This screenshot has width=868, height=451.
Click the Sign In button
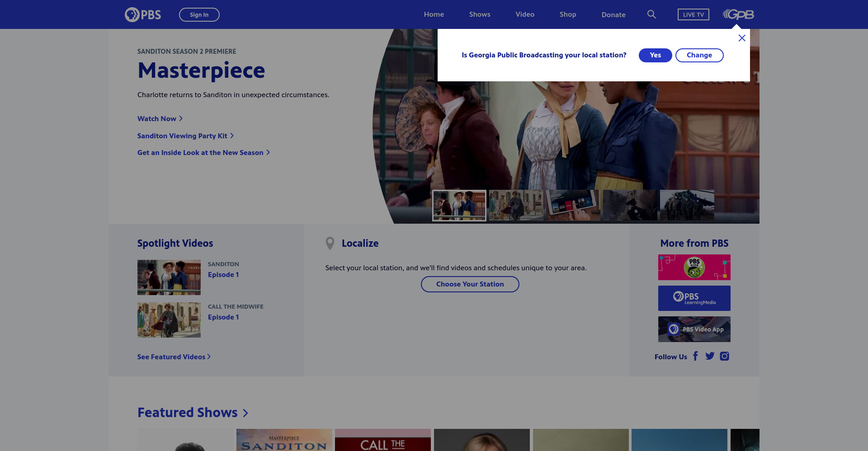pyautogui.click(x=199, y=14)
